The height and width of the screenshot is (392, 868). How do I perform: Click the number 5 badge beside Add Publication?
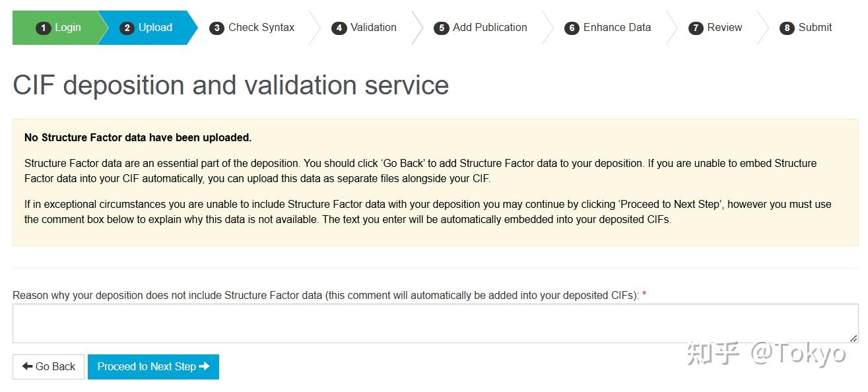tap(441, 28)
